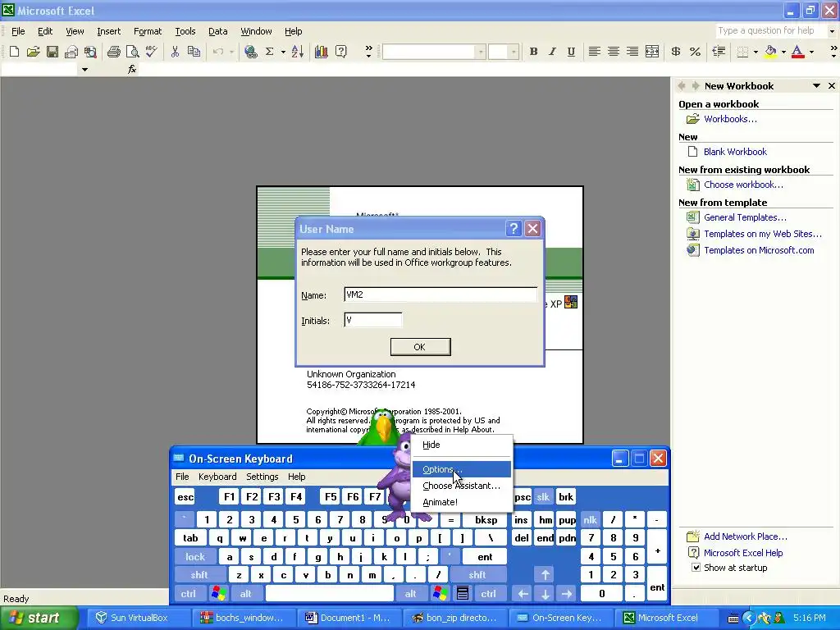Open the Excel Tools menu

185,31
